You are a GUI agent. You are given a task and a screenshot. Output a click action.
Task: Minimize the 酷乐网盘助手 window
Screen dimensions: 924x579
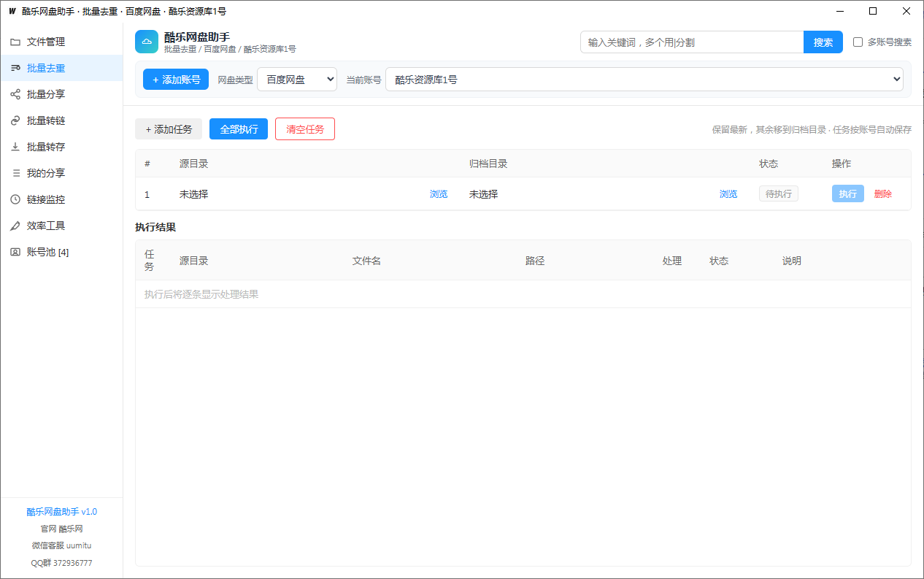tap(840, 11)
